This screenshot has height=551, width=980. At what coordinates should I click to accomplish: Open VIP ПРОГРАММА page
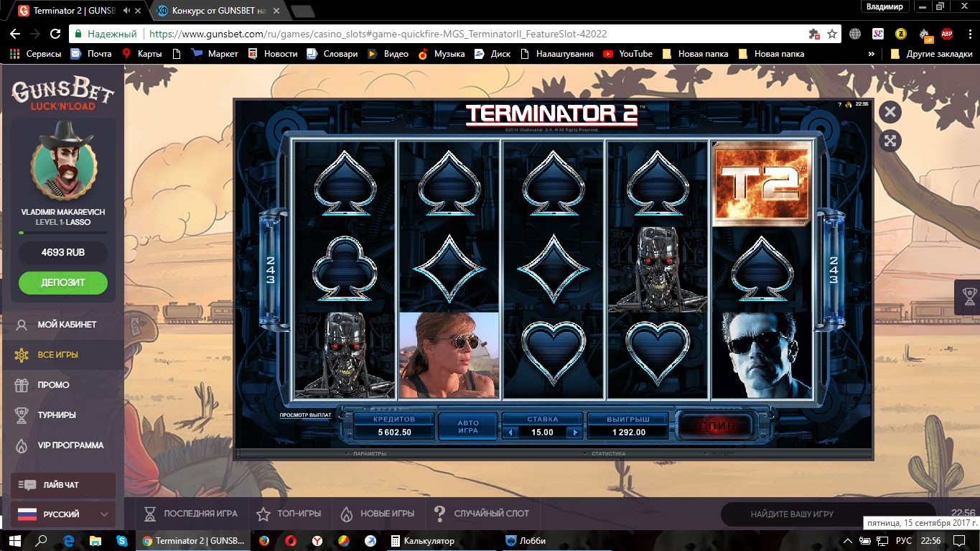(70, 445)
